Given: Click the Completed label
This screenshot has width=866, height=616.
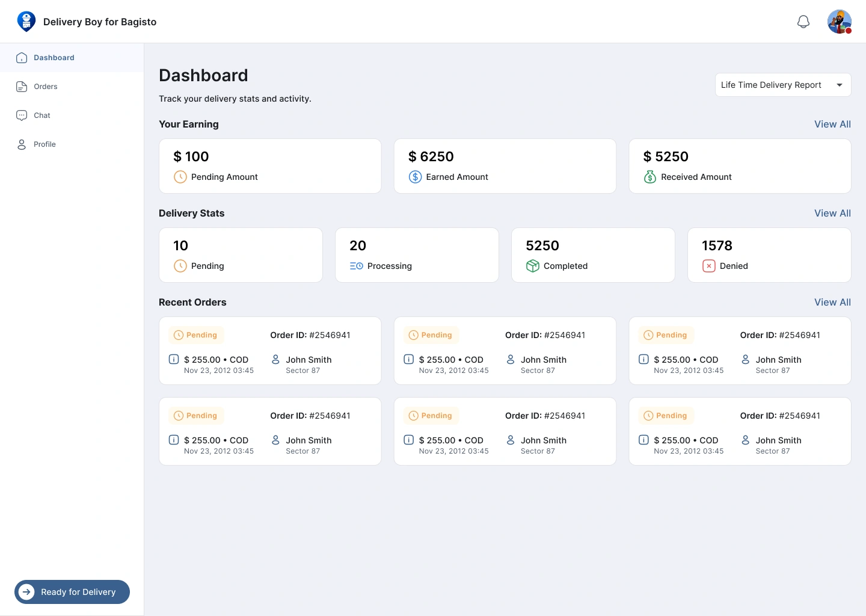Looking at the screenshot, I should coord(565,266).
